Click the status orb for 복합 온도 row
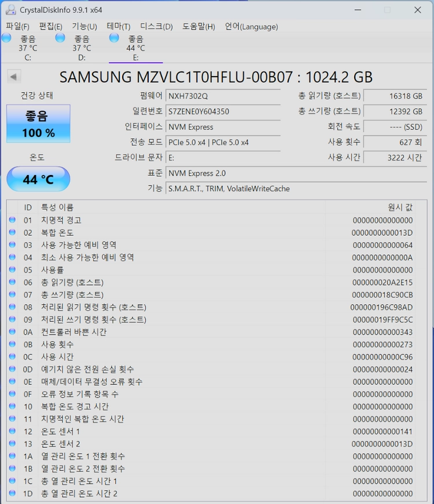 point(12,232)
